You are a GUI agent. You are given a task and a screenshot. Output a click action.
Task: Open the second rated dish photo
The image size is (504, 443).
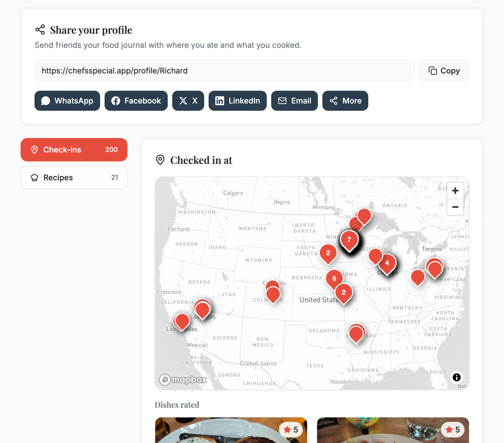[x=393, y=430]
